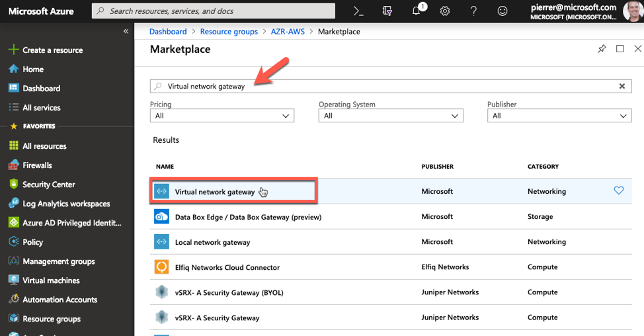The height and width of the screenshot is (336, 644).
Task: Click the Microsoft Azure portal logo
Action: pyautogui.click(x=41, y=11)
